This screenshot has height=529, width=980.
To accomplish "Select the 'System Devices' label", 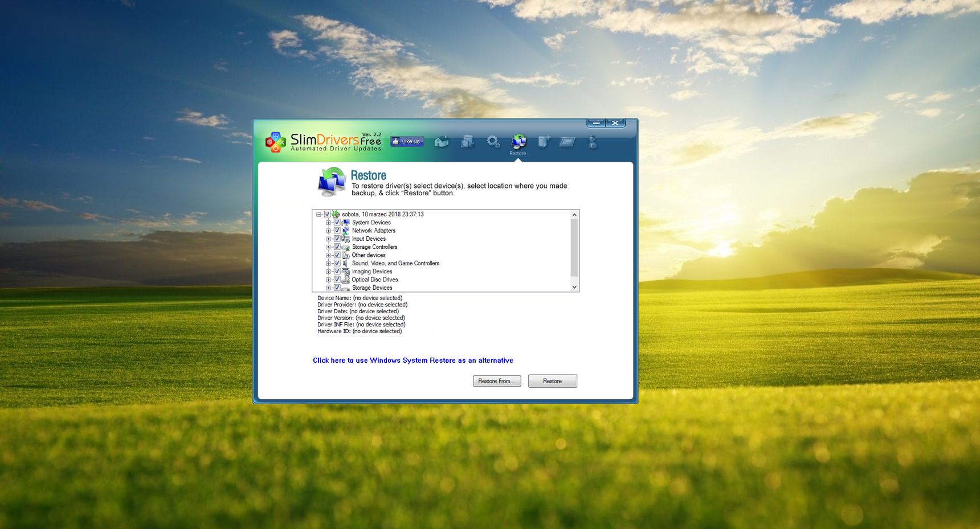I will (x=371, y=223).
